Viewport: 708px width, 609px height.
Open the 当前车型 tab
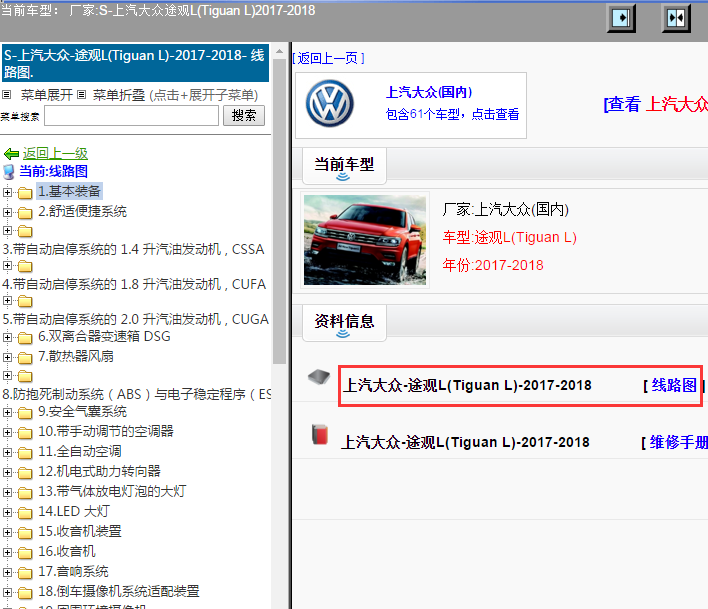pyautogui.click(x=344, y=166)
